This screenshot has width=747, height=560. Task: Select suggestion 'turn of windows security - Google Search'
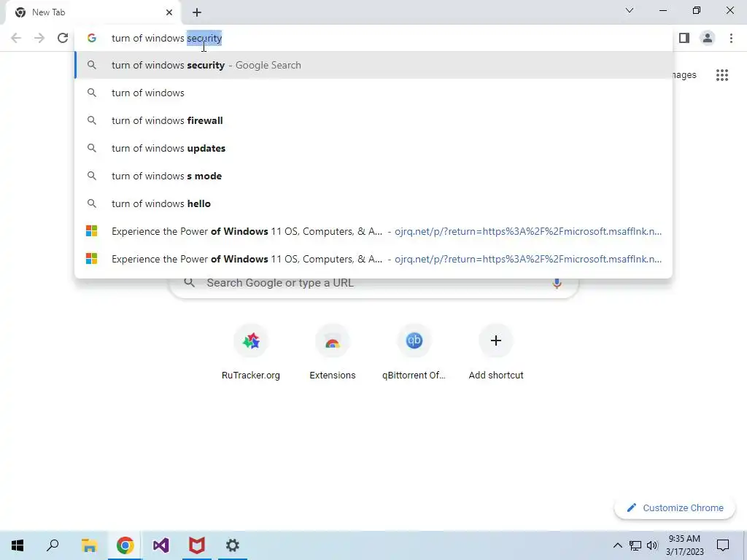373,65
